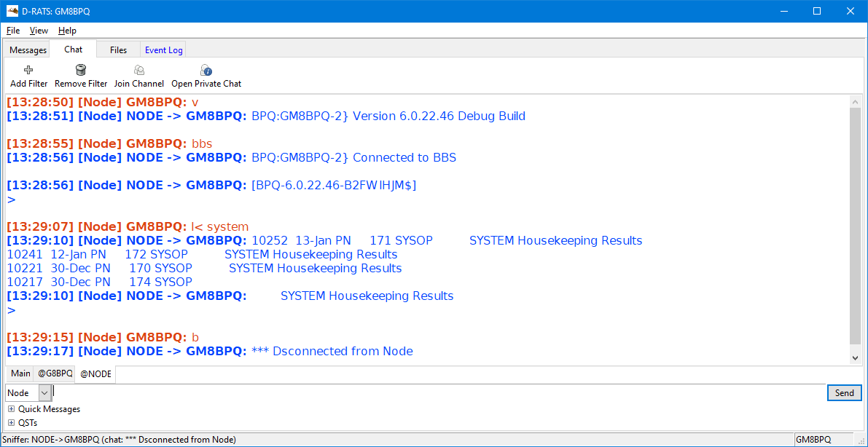The height and width of the screenshot is (447, 868).
Task: Open the Help menu
Action: 67,31
